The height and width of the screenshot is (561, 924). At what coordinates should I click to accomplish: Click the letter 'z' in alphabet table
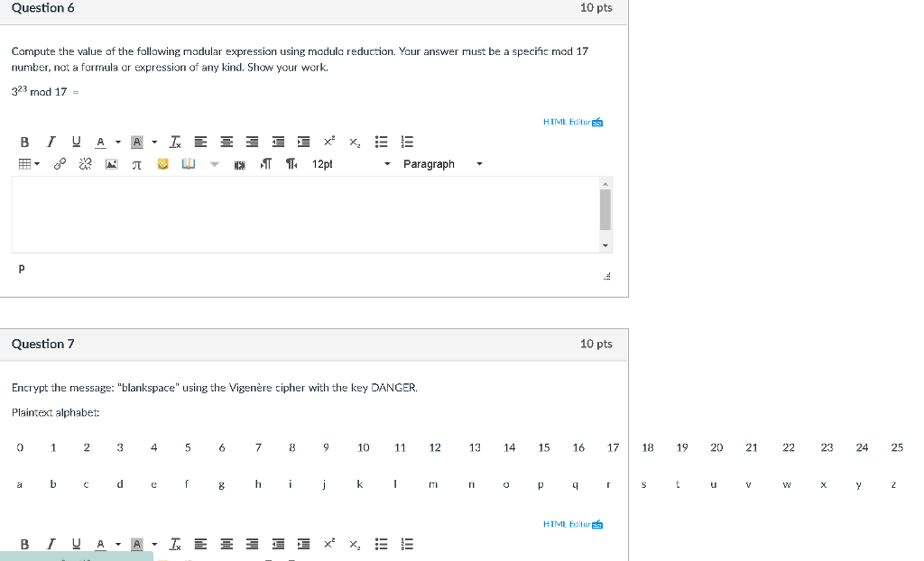[x=893, y=484]
